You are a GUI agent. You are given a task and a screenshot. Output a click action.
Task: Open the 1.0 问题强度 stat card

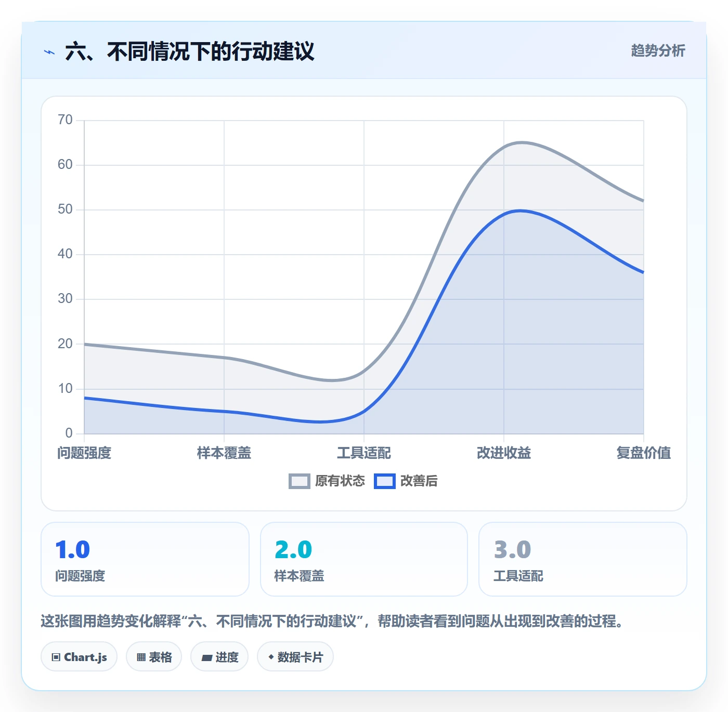[145, 559]
